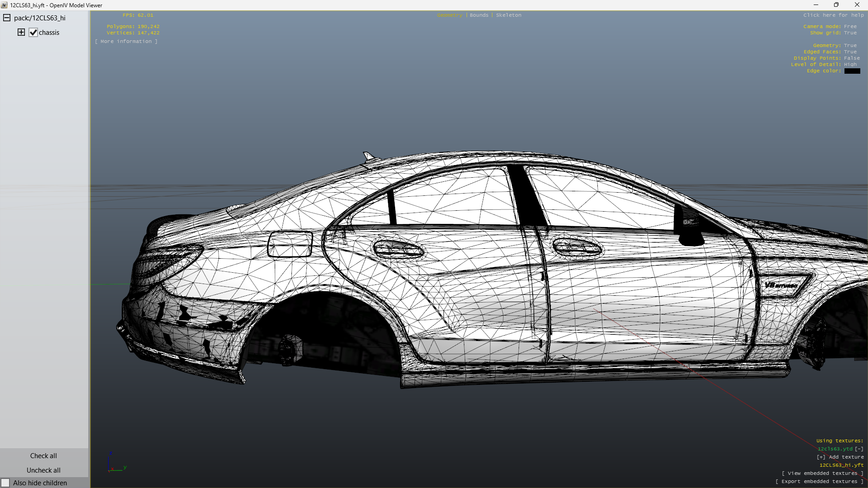Image resolution: width=868 pixels, height=488 pixels.
Task: Uncheck the chassis visibility checkbox
Action: [x=33, y=33]
